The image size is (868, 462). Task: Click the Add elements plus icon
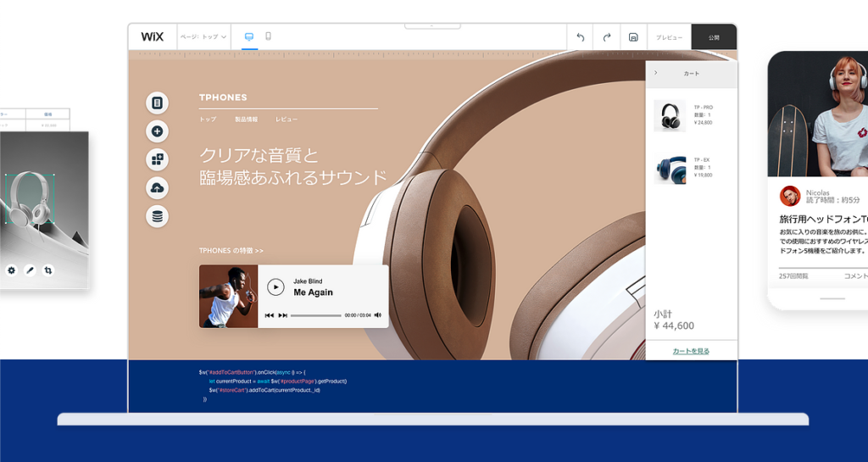coord(157,131)
